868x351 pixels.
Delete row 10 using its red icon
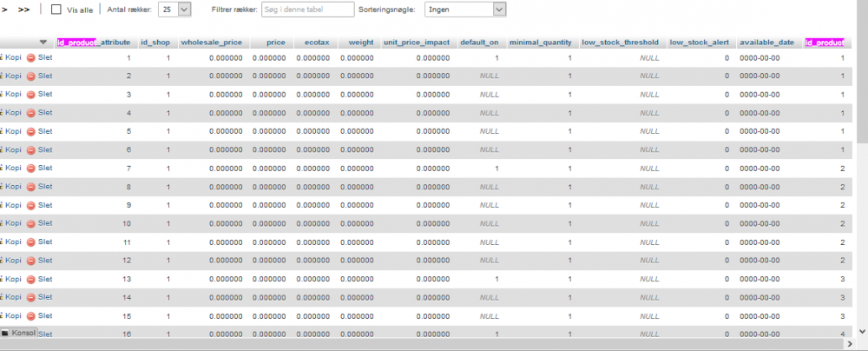[x=31, y=223]
